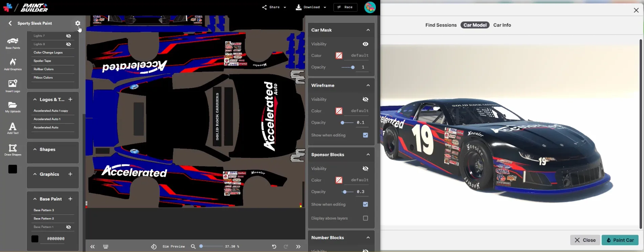
Task: Switch to Car Info tab
Action: pos(502,25)
